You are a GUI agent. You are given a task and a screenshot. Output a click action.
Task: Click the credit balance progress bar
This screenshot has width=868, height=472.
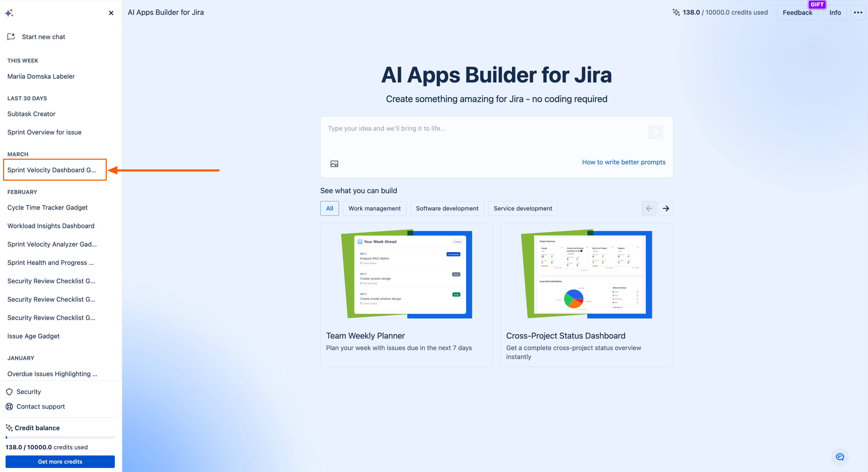[x=60, y=437]
